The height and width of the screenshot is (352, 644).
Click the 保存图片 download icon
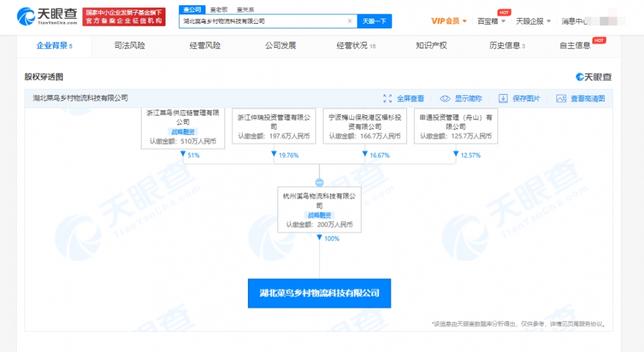pos(503,99)
